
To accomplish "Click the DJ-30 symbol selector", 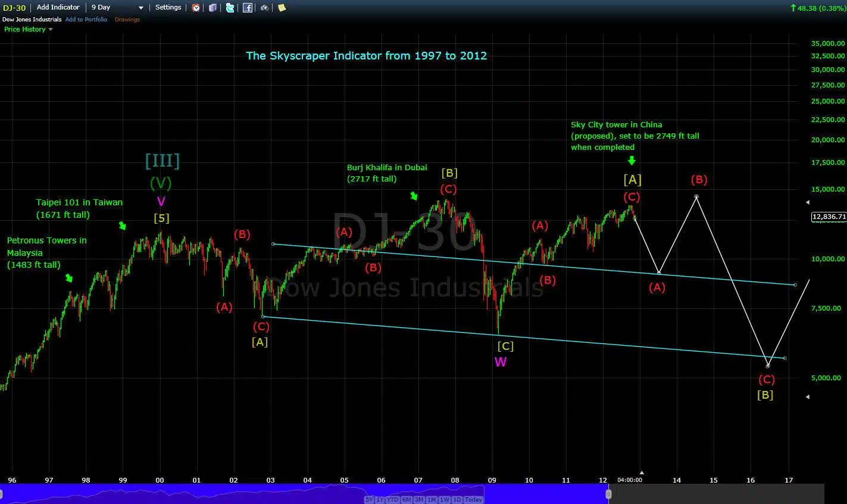I will 14,8.
